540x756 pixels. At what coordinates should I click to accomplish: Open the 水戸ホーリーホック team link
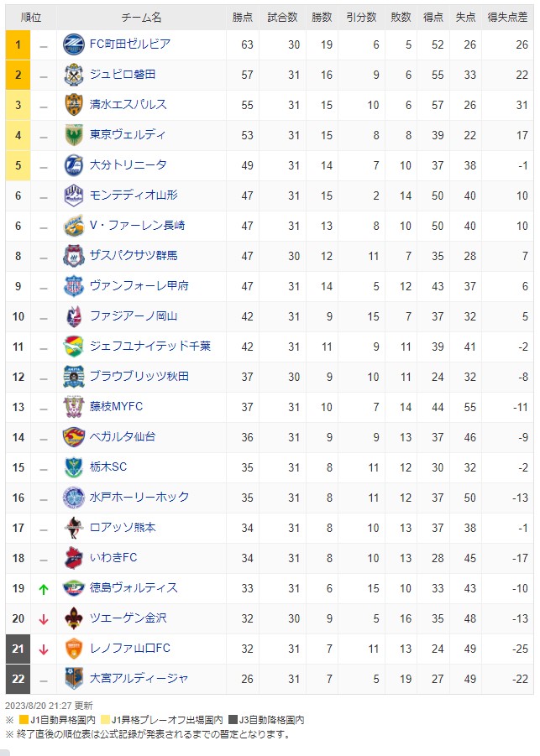(x=139, y=497)
